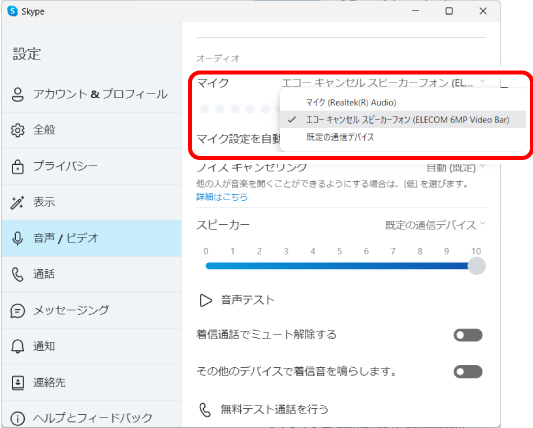Click the gear icon beside 全般
This screenshot has width=533, height=428.
coord(18,130)
